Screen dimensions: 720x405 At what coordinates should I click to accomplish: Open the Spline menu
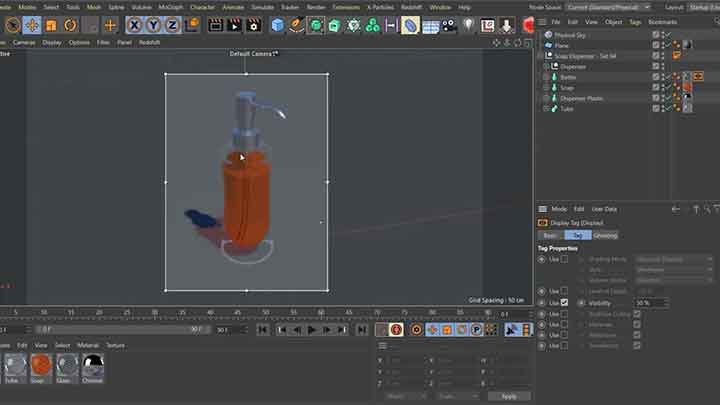pyautogui.click(x=116, y=7)
